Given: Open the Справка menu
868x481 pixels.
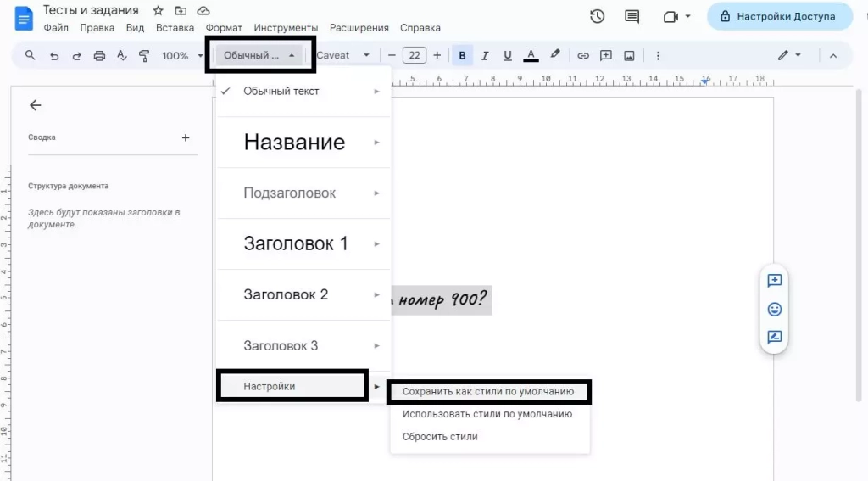Looking at the screenshot, I should 420,28.
